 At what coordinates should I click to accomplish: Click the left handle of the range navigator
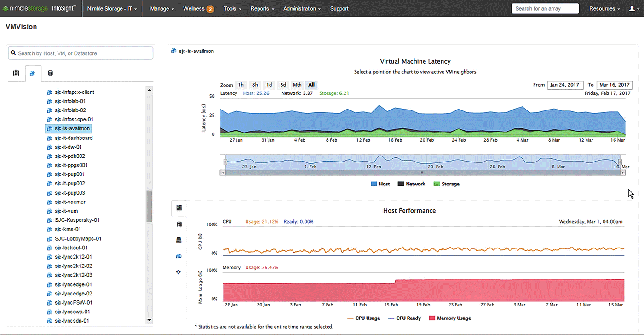coord(225,162)
